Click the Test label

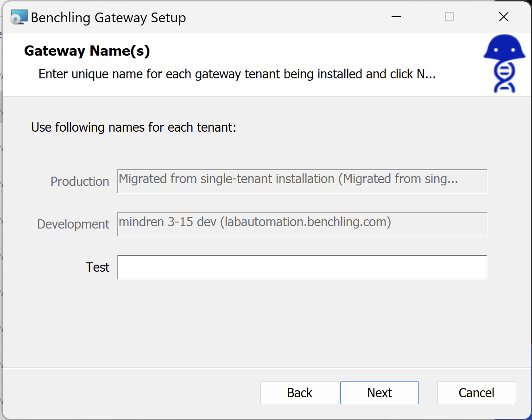[x=97, y=267]
